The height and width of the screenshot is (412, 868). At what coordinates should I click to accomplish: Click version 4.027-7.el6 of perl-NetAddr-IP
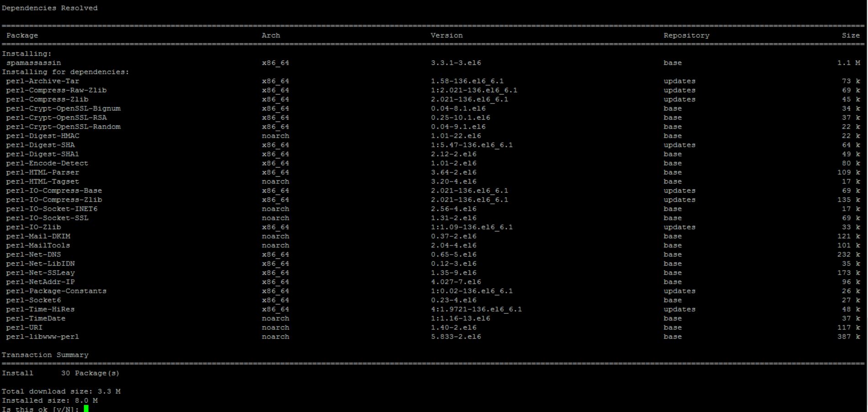(456, 282)
